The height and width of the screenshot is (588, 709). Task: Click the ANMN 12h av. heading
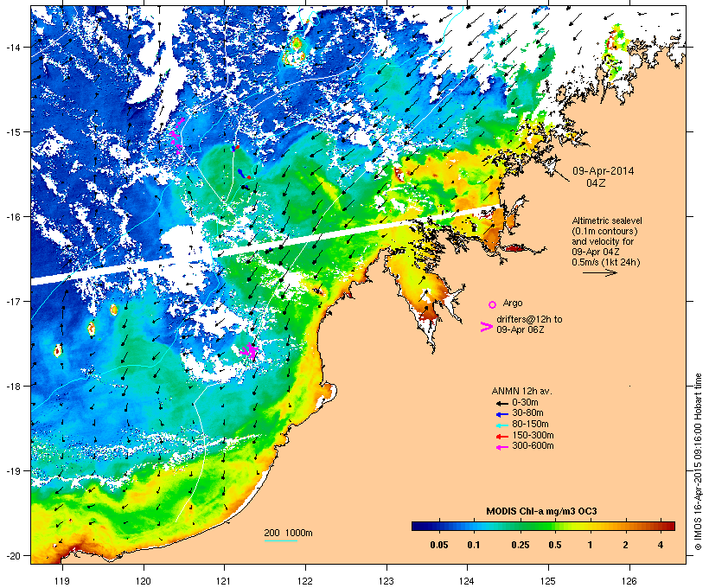(521, 391)
